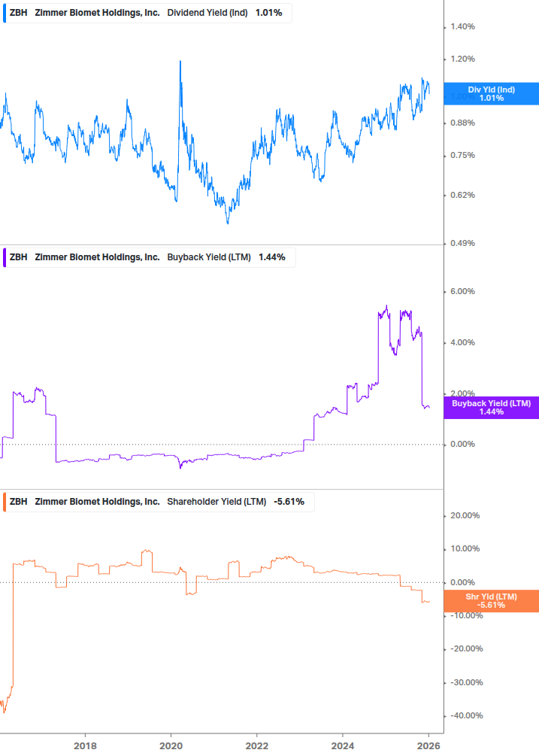The height and width of the screenshot is (756, 539).
Task: Click the 0.49% tick on the dividend yield axis
Action: (x=462, y=244)
